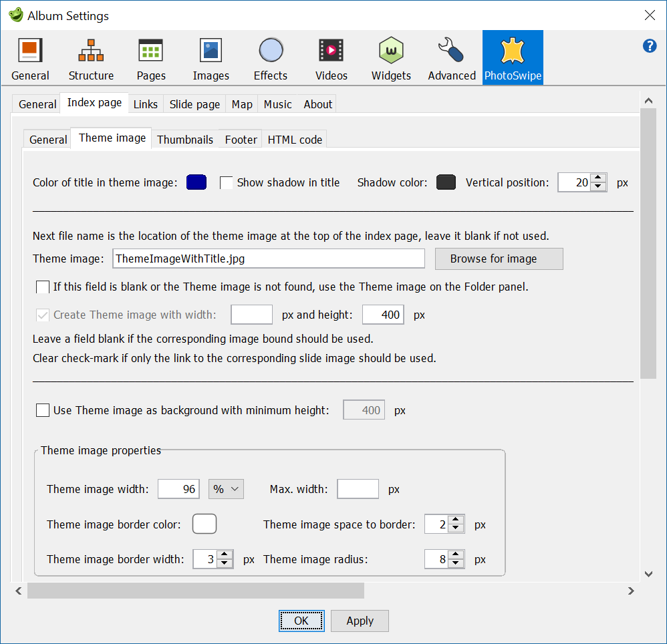Open the Images settings section
The width and height of the screenshot is (667, 644).
211,57
